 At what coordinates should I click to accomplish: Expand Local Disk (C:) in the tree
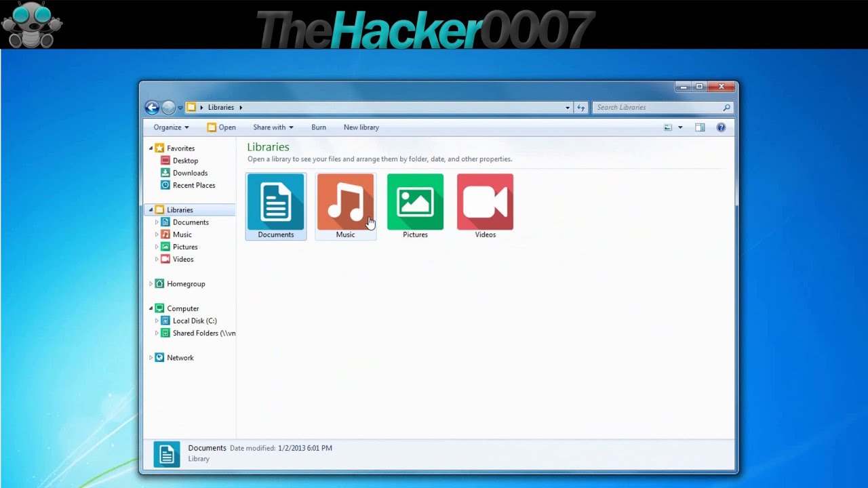[x=157, y=321]
